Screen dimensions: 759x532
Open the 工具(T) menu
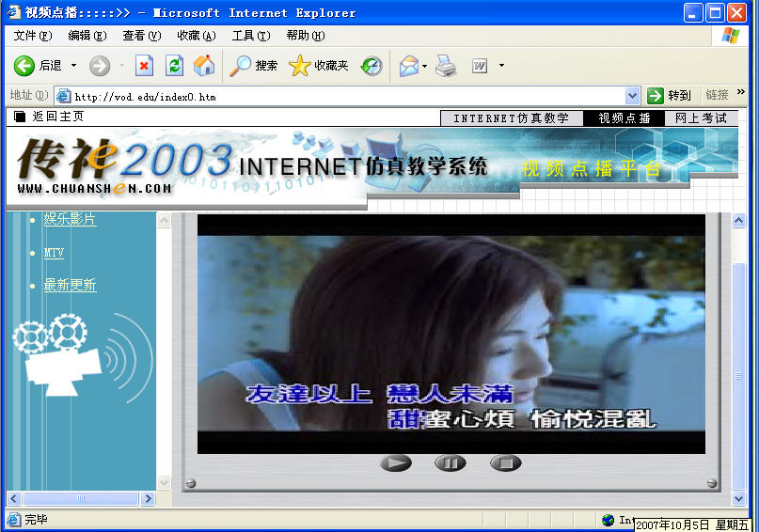(x=250, y=36)
